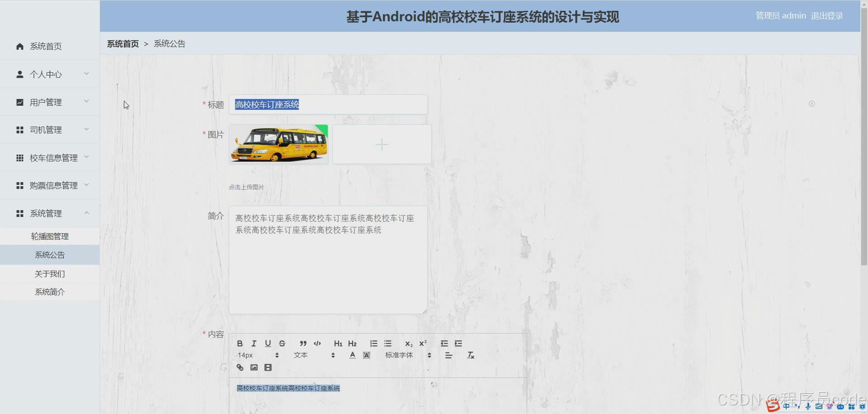Click the 购票信息管理 grid icon
This screenshot has width=868, height=414.
point(20,185)
